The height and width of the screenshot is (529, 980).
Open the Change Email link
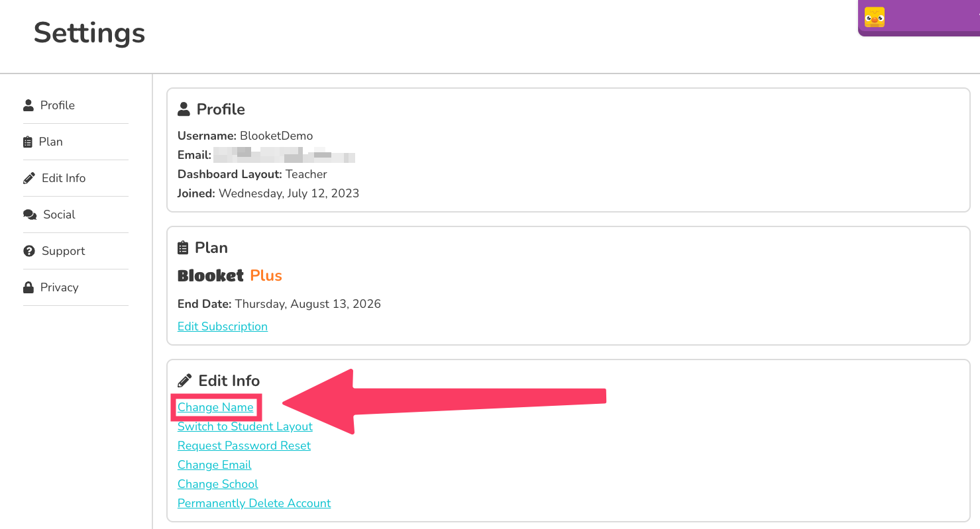pos(214,465)
